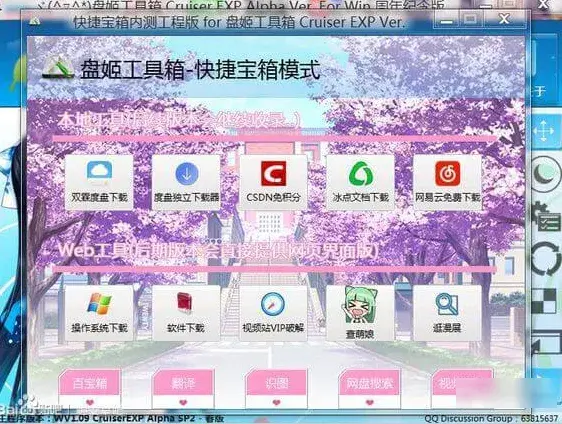Click the Web工具 section heading
562x424 pixels.
click(218, 251)
